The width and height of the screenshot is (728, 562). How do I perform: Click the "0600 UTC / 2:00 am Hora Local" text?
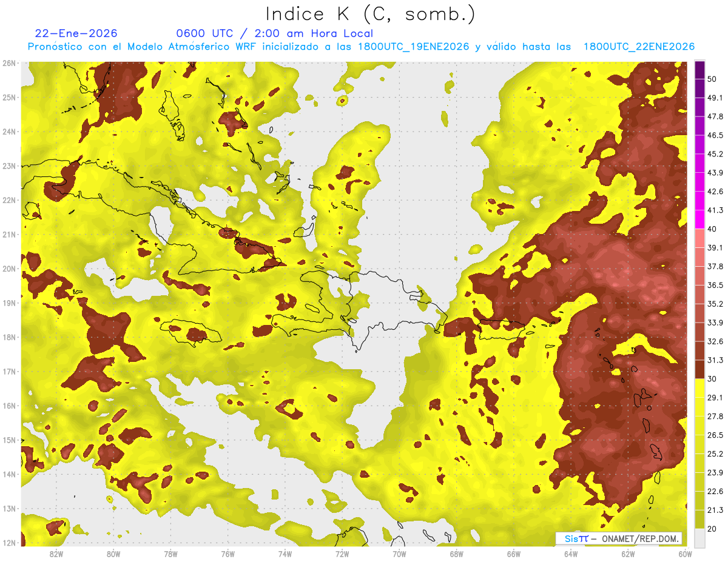tap(274, 33)
